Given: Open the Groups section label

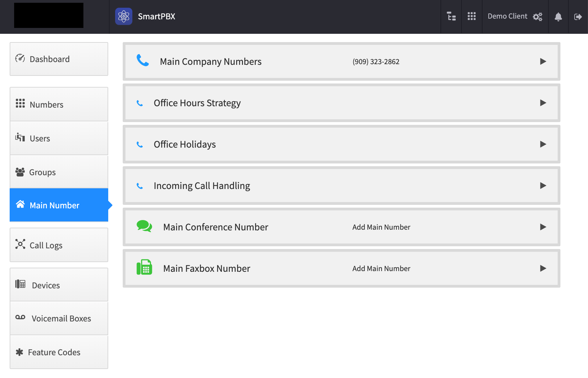Looking at the screenshot, I should click(42, 172).
